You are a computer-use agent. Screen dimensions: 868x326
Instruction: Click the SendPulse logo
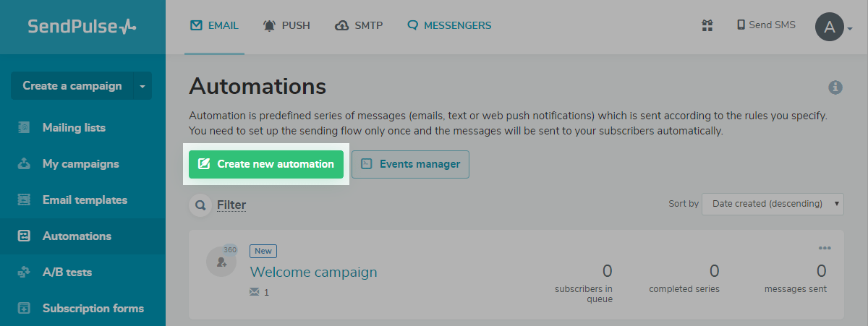pos(82,27)
